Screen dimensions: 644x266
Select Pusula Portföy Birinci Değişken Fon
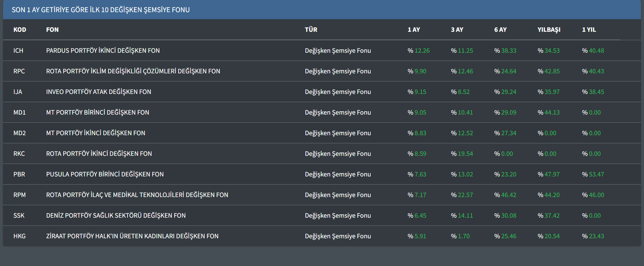(x=105, y=174)
